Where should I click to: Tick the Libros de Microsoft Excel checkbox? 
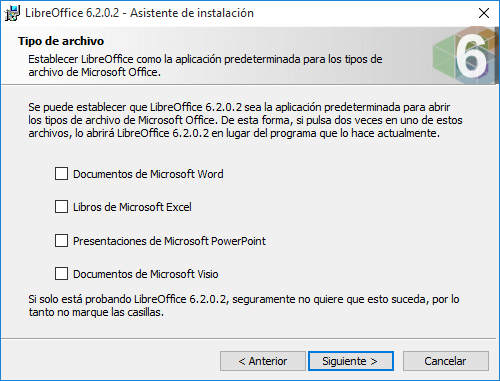pos(61,207)
